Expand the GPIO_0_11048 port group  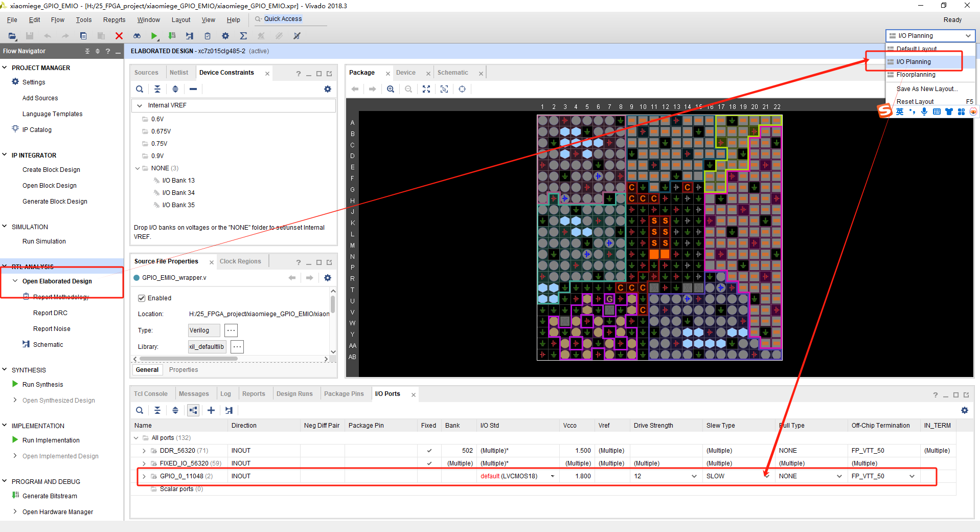coord(144,476)
